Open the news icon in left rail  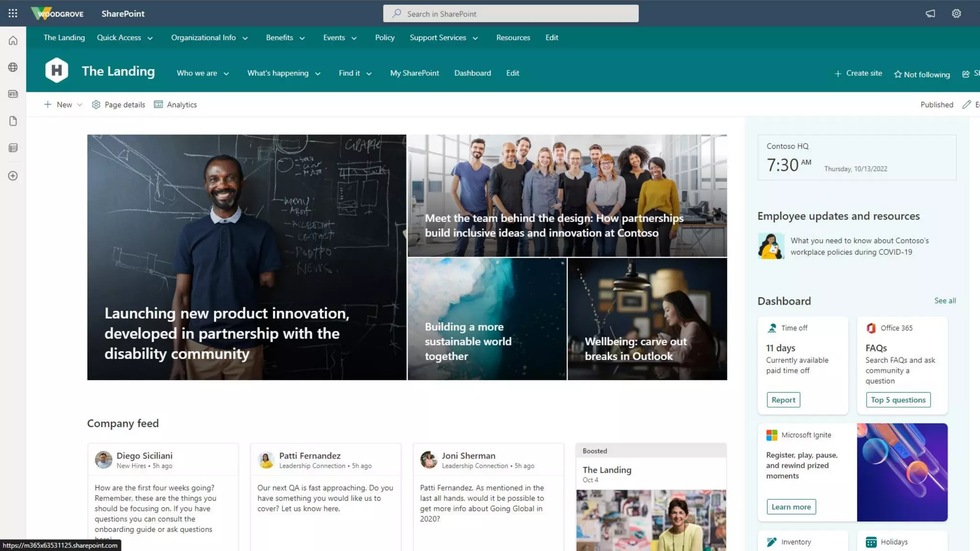tap(13, 94)
